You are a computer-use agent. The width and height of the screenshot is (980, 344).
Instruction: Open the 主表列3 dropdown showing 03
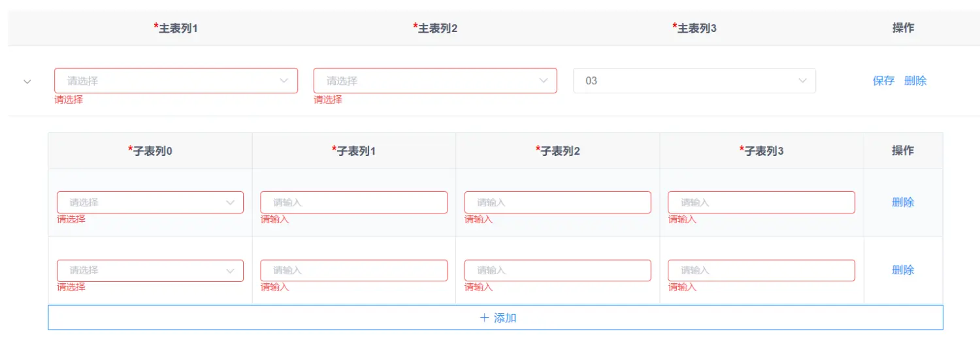pyautogui.click(x=694, y=81)
